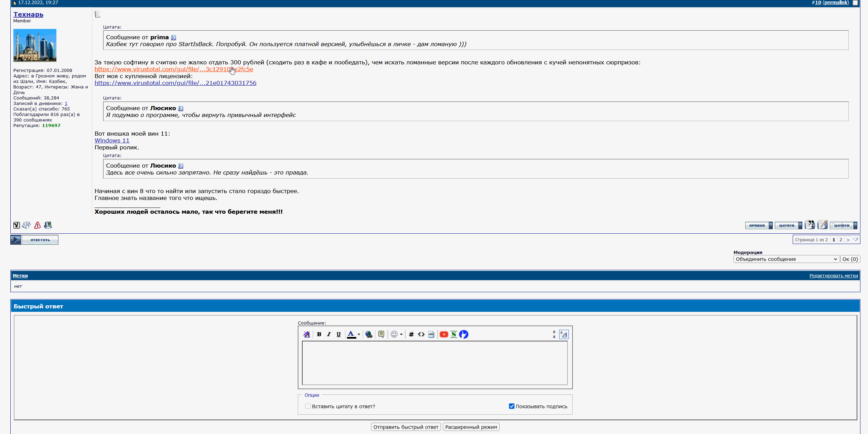Screen dimensions: 868x434
Task: Toggle bold formatting in editor
Action: coord(319,334)
